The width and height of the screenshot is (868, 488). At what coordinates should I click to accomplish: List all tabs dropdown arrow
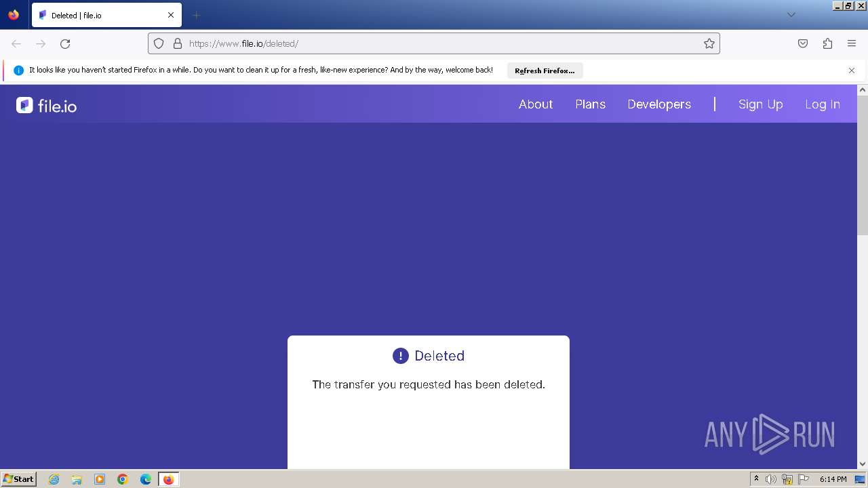pos(791,15)
